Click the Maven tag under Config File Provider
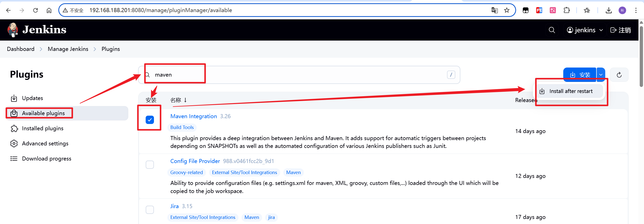 pos(293,173)
